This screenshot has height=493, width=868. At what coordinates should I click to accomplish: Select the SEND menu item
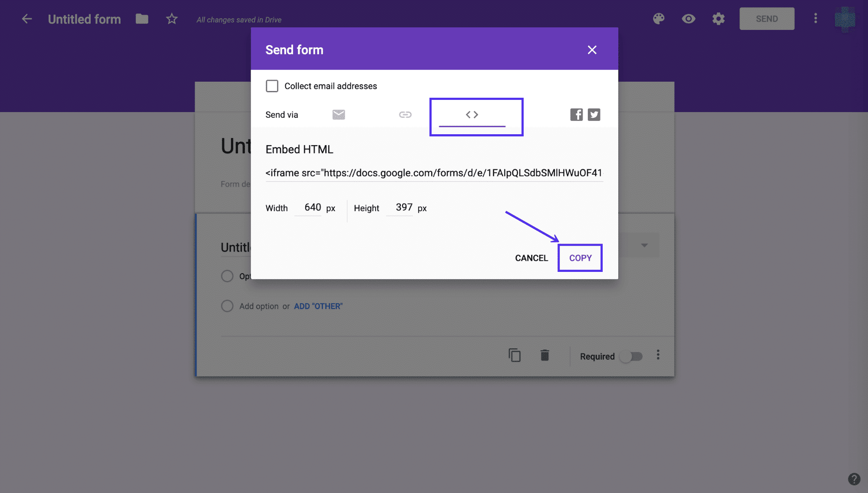pos(767,18)
